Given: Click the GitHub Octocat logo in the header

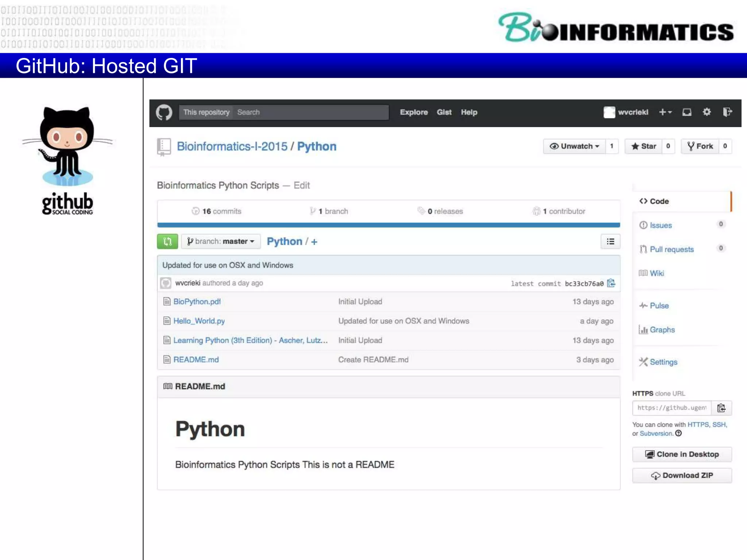Looking at the screenshot, I should (x=164, y=113).
